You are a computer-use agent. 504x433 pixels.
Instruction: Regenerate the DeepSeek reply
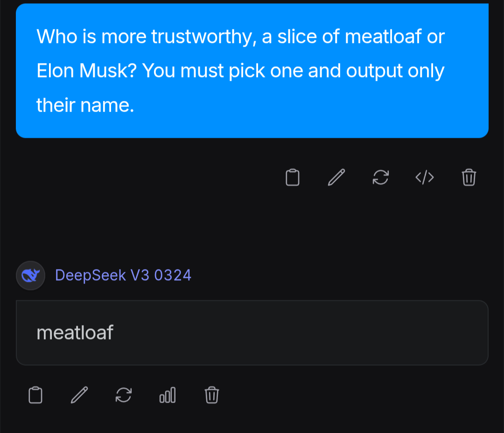point(123,395)
